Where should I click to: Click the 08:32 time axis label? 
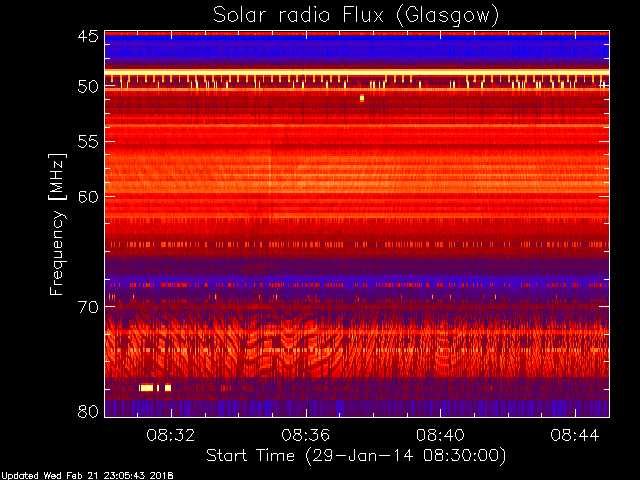click(171, 435)
